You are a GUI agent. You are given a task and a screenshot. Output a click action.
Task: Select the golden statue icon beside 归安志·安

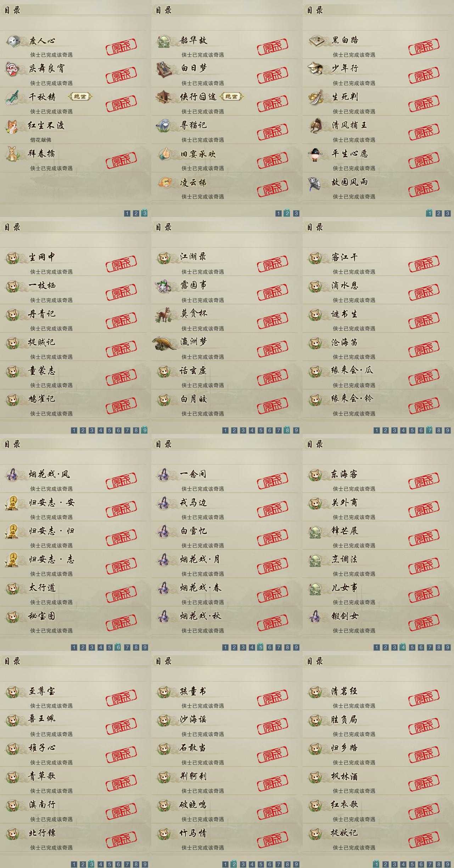[x=12, y=503]
